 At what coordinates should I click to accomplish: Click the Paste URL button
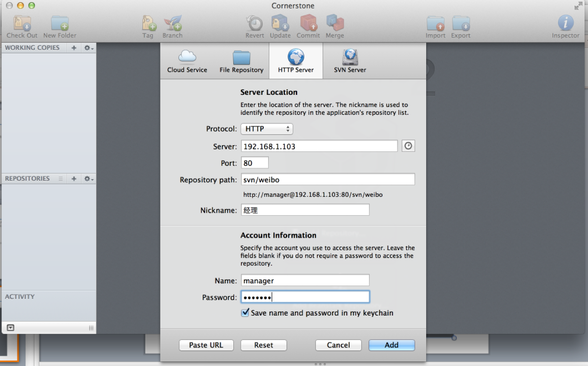(x=206, y=345)
